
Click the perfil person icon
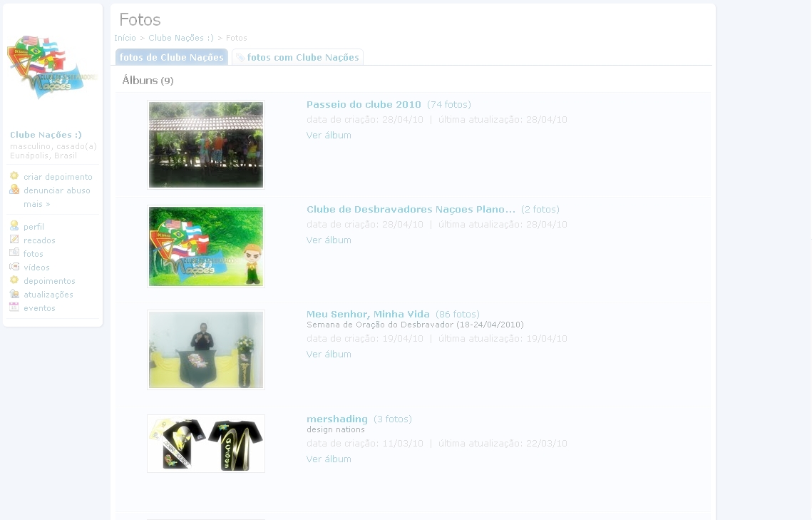[14, 226]
